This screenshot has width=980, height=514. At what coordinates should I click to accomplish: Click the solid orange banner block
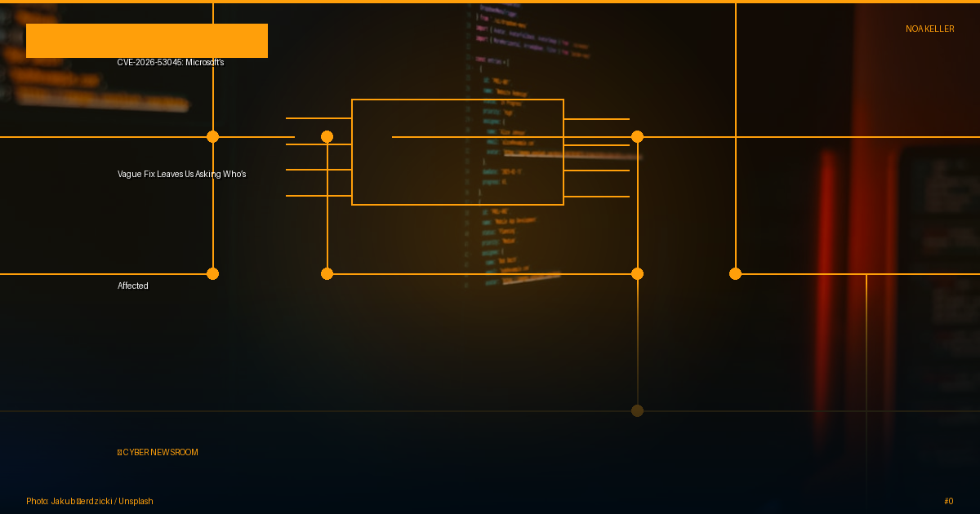click(147, 41)
